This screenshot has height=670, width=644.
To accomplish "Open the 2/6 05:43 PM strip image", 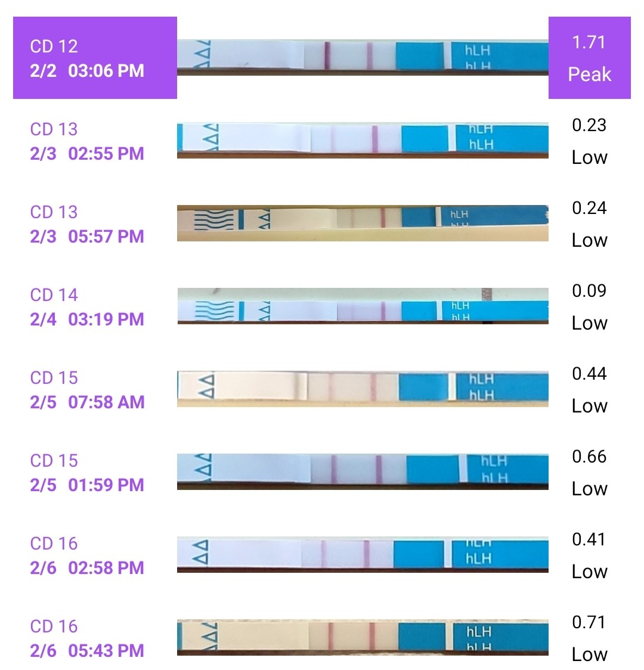I will (363, 637).
